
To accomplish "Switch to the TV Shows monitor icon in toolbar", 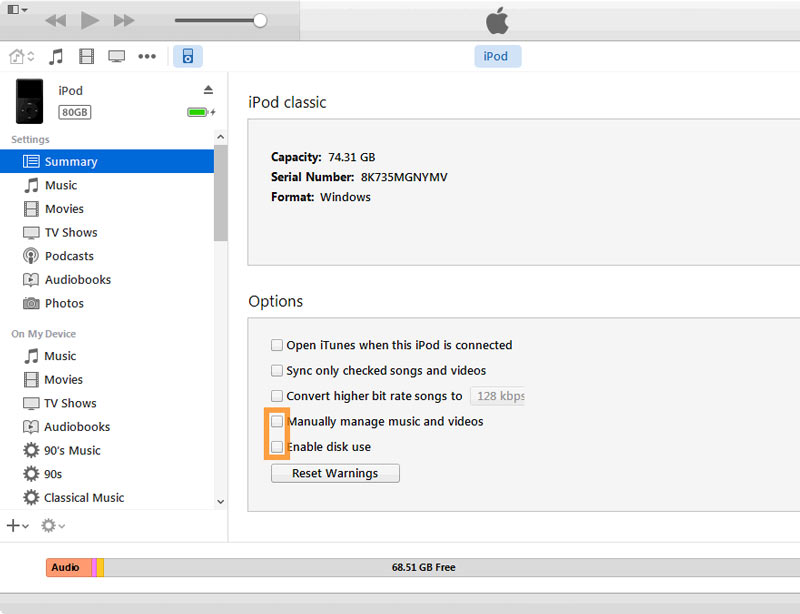I will point(116,56).
